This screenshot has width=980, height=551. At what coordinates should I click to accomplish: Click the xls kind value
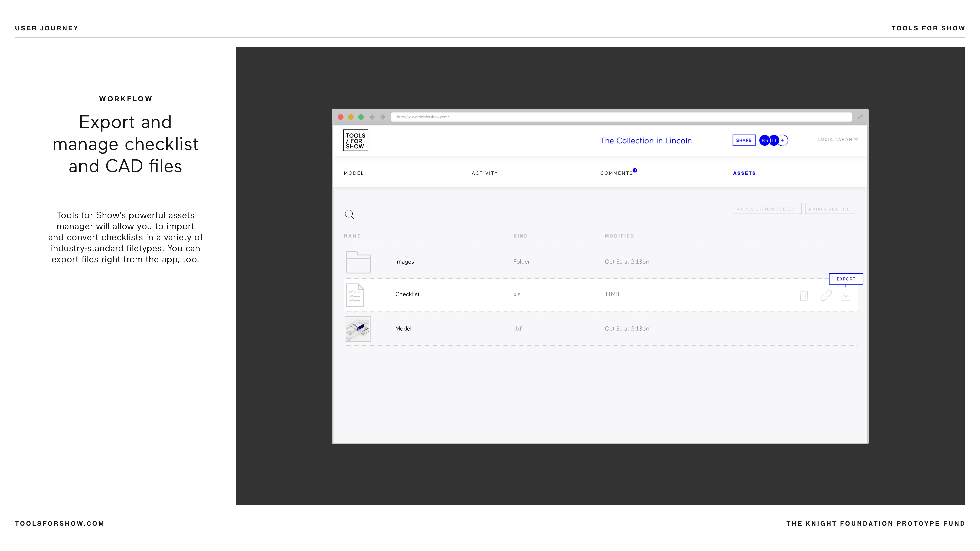click(517, 294)
